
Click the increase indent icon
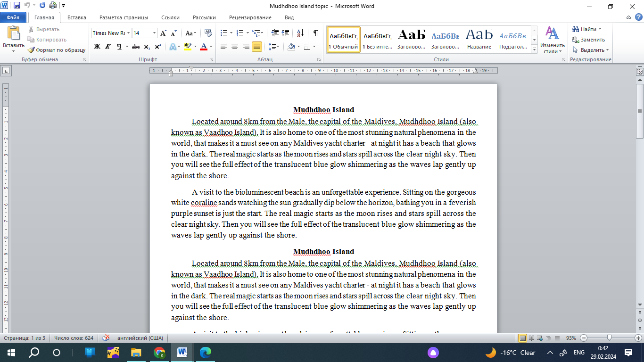(286, 33)
